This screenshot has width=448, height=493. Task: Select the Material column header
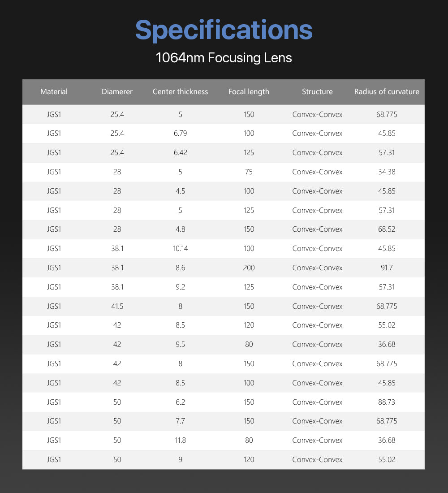(54, 92)
